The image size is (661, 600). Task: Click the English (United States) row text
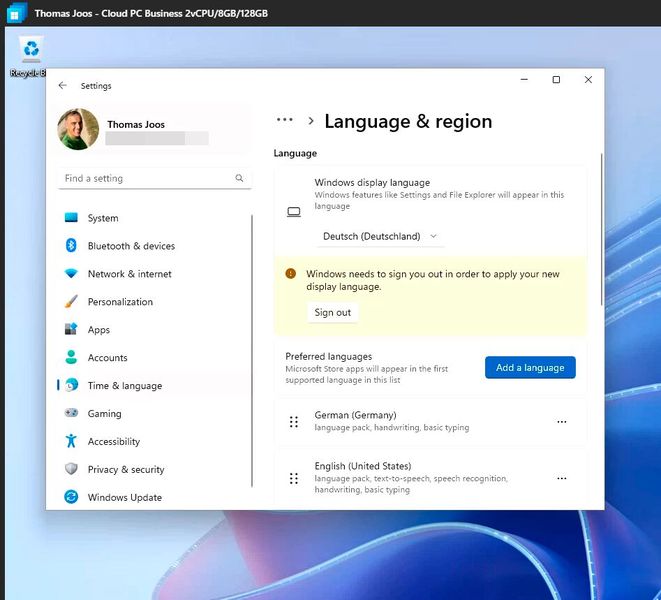[363, 466]
